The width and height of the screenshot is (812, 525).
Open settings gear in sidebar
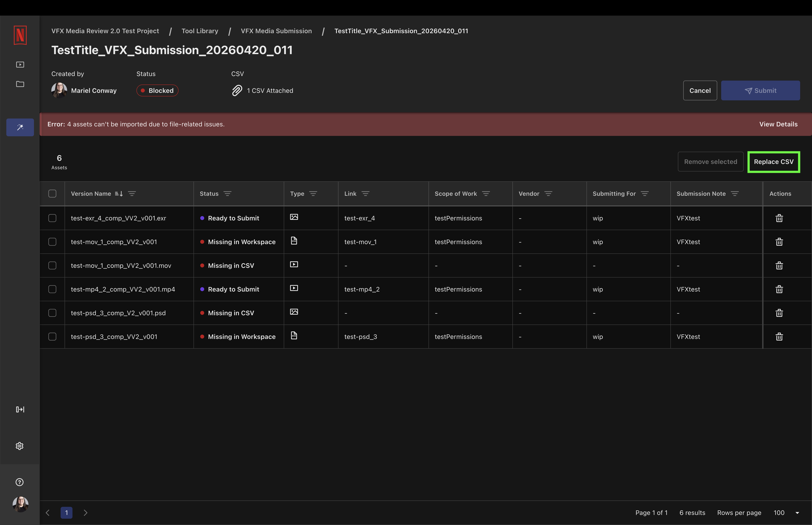pyautogui.click(x=20, y=446)
